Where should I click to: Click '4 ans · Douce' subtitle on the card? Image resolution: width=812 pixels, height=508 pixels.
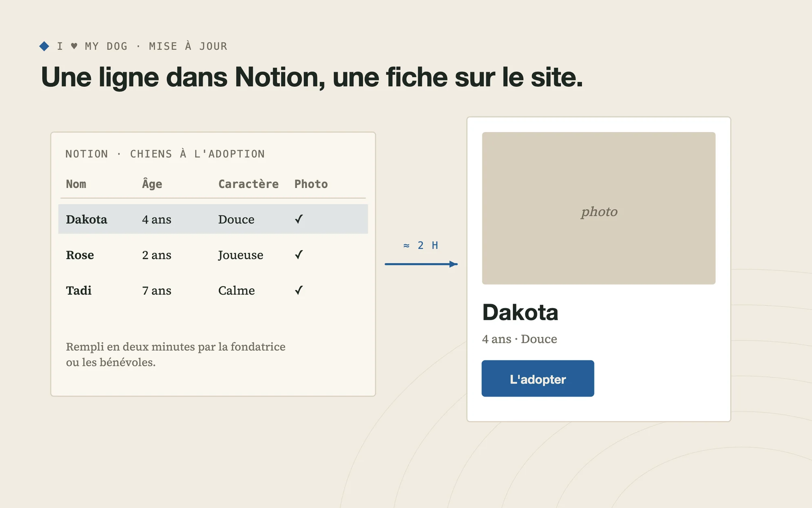tap(519, 339)
